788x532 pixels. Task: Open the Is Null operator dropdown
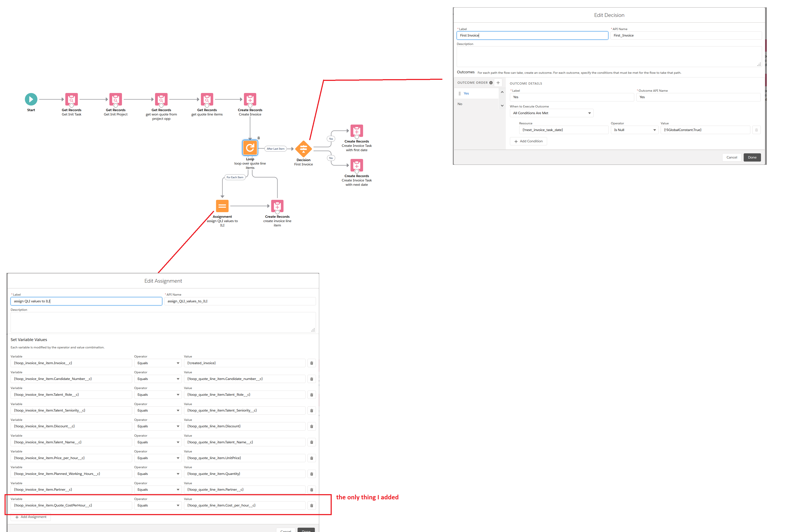(x=634, y=130)
